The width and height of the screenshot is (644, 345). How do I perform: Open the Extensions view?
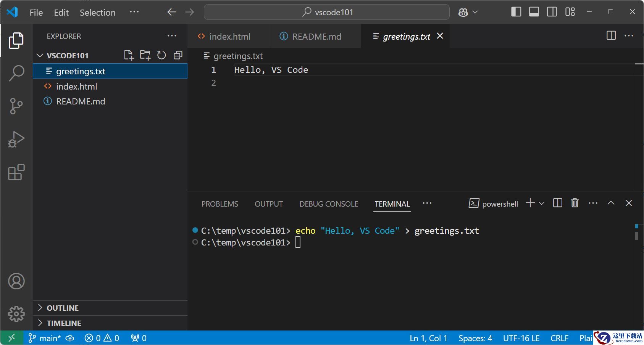click(16, 172)
